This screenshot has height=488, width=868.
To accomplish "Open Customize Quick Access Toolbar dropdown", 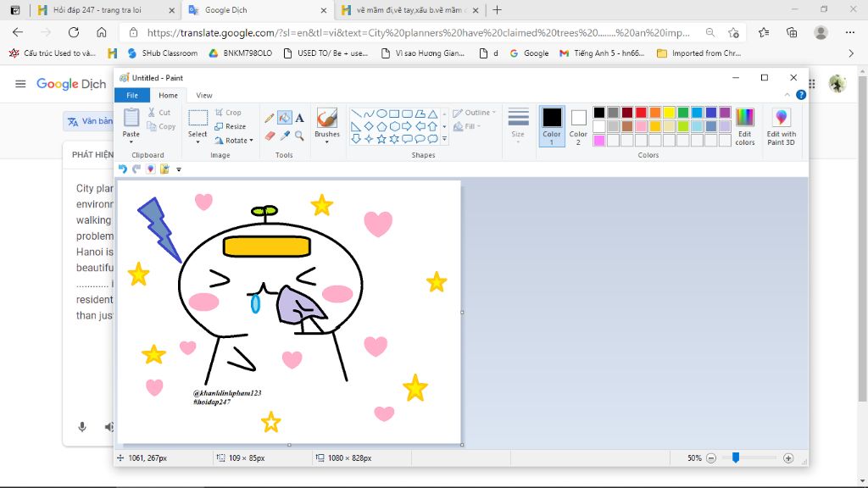I will tap(179, 169).
